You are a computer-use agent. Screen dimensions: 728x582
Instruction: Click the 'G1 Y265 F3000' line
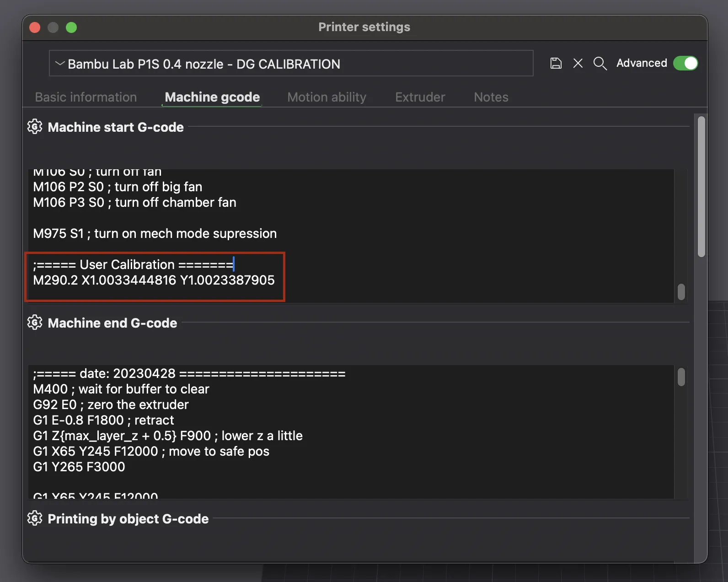click(x=79, y=467)
